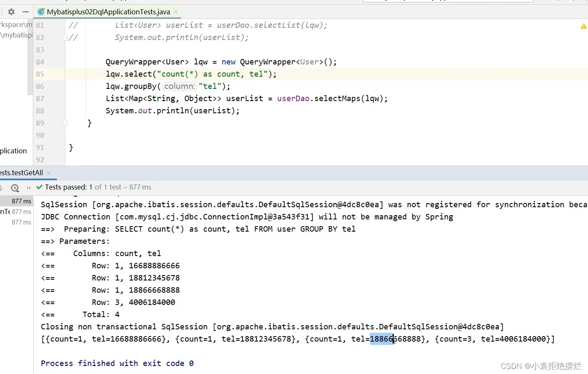This screenshot has height=374, width=588.
Task: Select the first 877 ms test tree row
Action: [16, 201]
